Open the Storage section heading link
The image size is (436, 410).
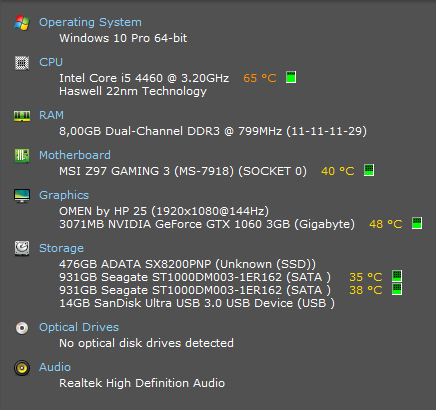pos(61,248)
